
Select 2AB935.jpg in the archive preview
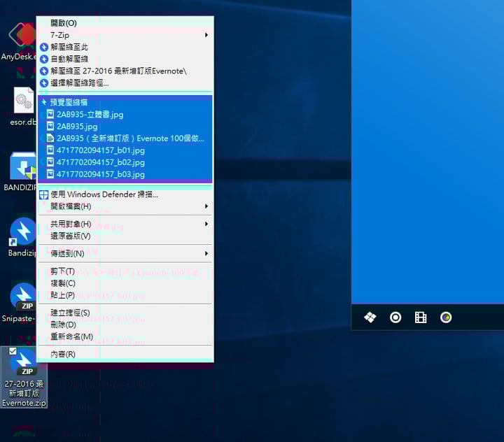(x=125, y=126)
